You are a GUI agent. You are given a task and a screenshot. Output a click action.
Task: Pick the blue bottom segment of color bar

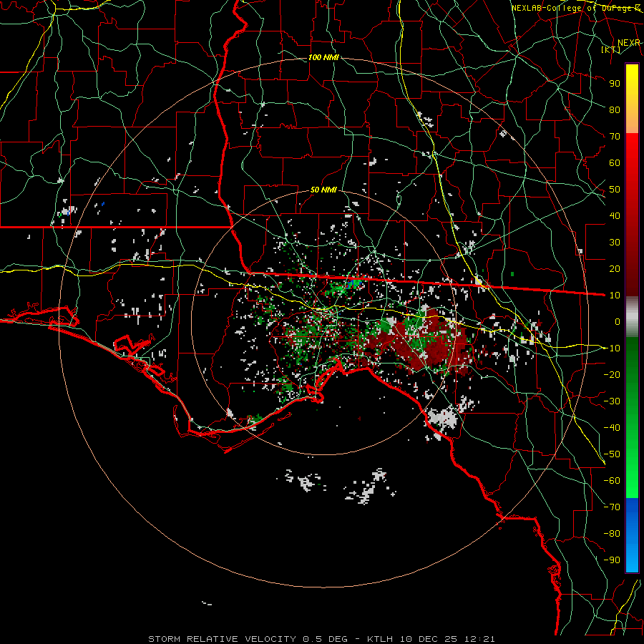[x=632, y=535]
